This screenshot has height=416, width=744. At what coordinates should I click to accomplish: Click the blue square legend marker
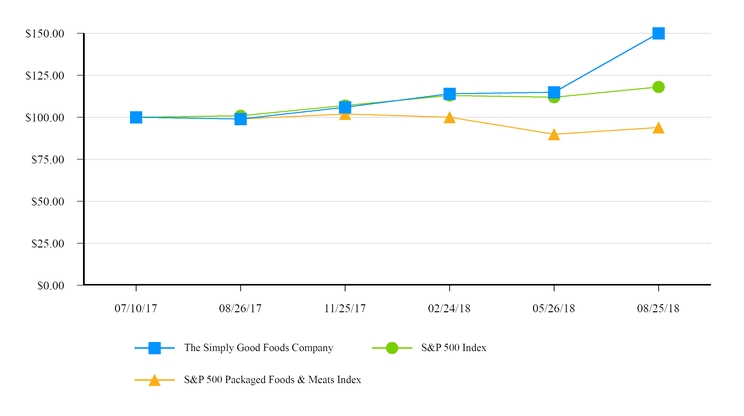(154, 348)
